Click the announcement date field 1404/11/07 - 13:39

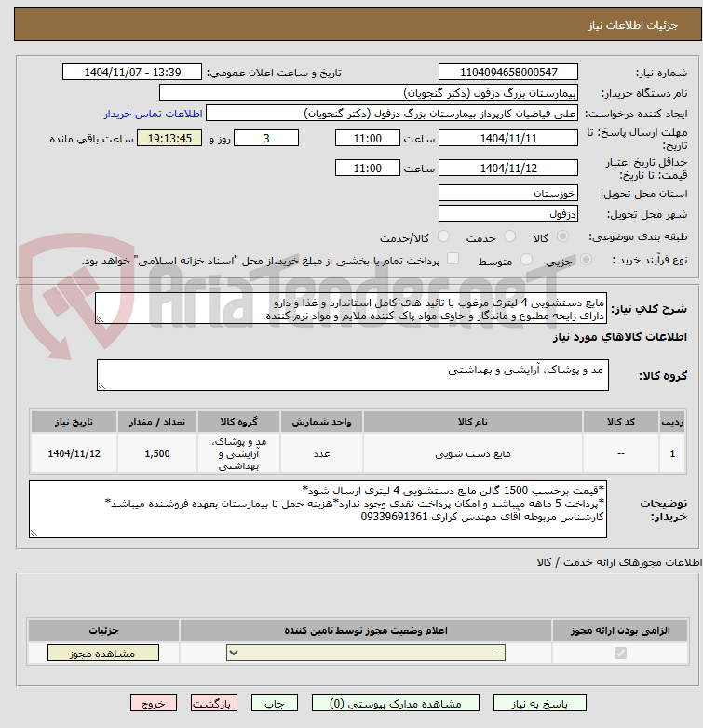pyautogui.click(x=132, y=73)
